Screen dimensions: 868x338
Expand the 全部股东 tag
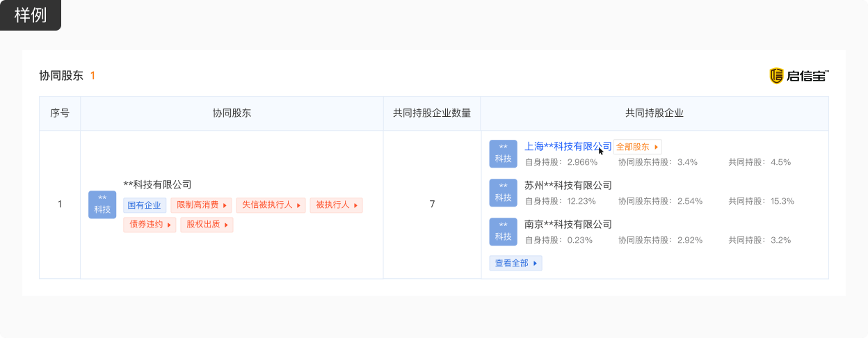[x=637, y=147]
